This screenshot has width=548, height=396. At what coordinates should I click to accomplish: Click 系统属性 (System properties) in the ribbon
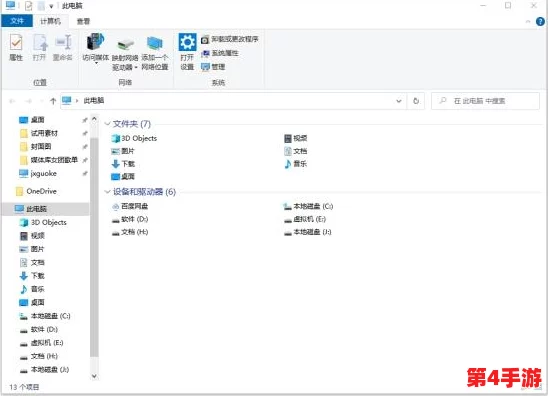220,53
